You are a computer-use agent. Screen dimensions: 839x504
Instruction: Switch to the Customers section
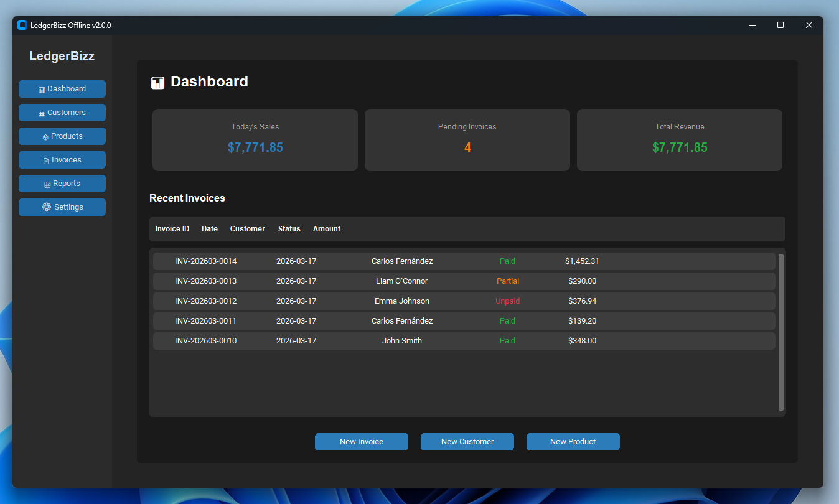click(62, 113)
